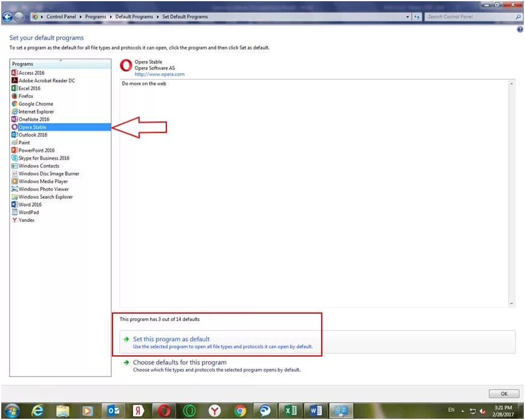This screenshot has width=525, height=420.
Task: Open Help with the question mark icon
Action: click(520, 30)
